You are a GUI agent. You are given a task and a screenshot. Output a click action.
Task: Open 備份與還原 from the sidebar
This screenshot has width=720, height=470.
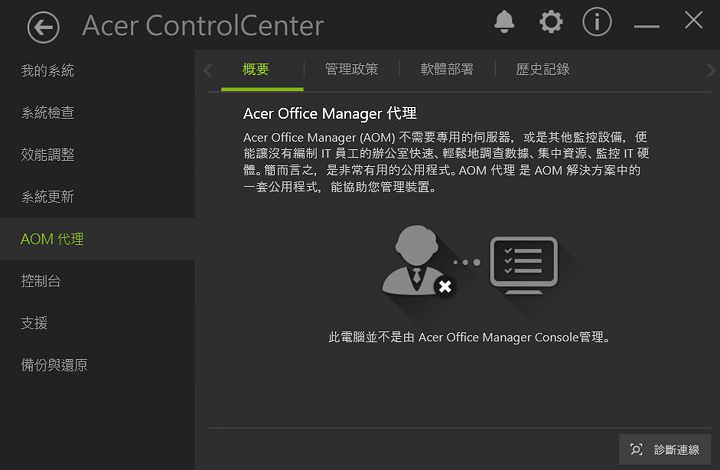pos(54,365)
